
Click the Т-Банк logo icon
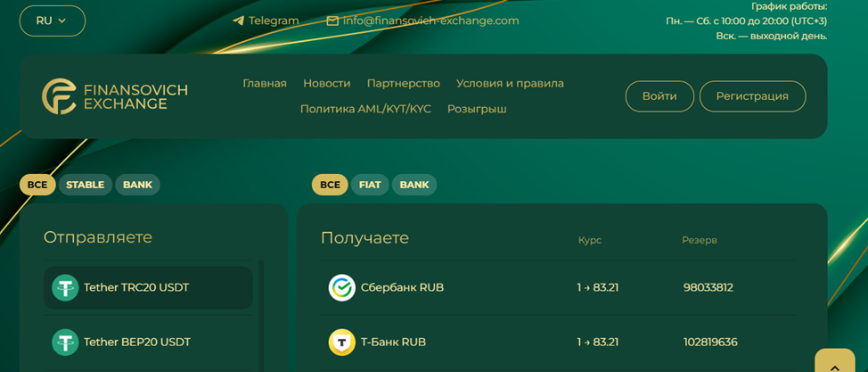[x=341, y=342]
